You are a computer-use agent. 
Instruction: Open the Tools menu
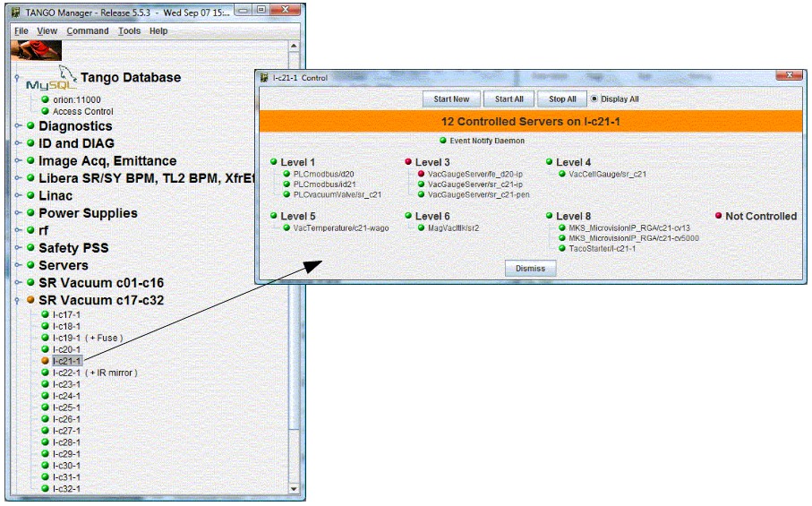tap(129, 31)
